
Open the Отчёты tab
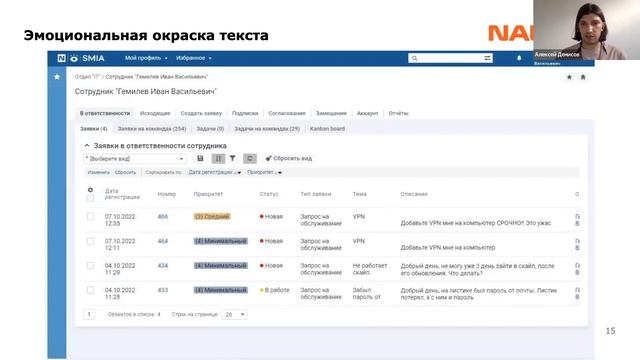click(x=398, y=113)
